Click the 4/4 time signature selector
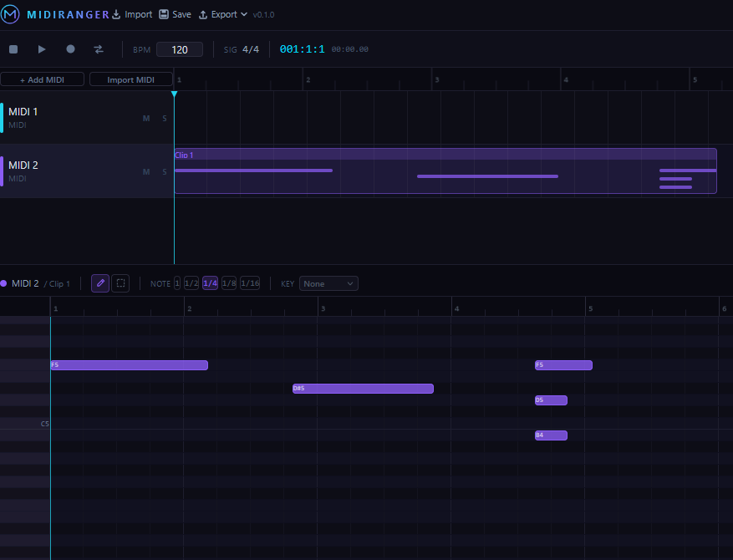 point(251,49)
